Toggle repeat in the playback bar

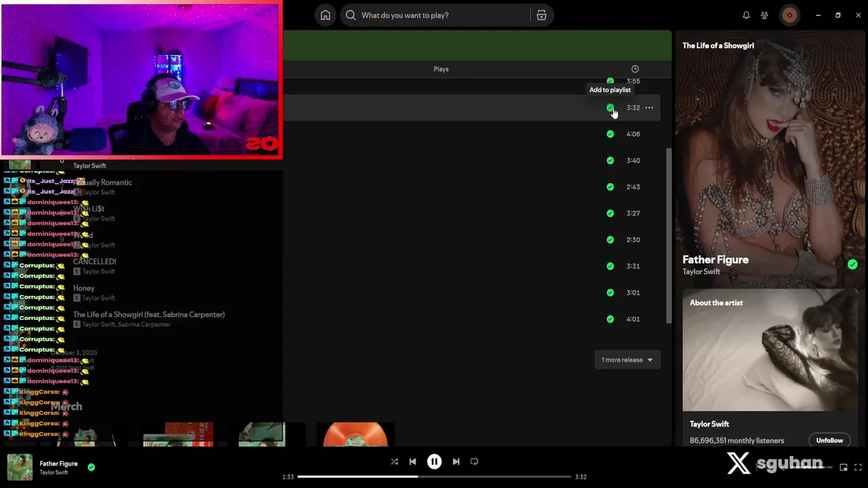(x=474, y=462)
